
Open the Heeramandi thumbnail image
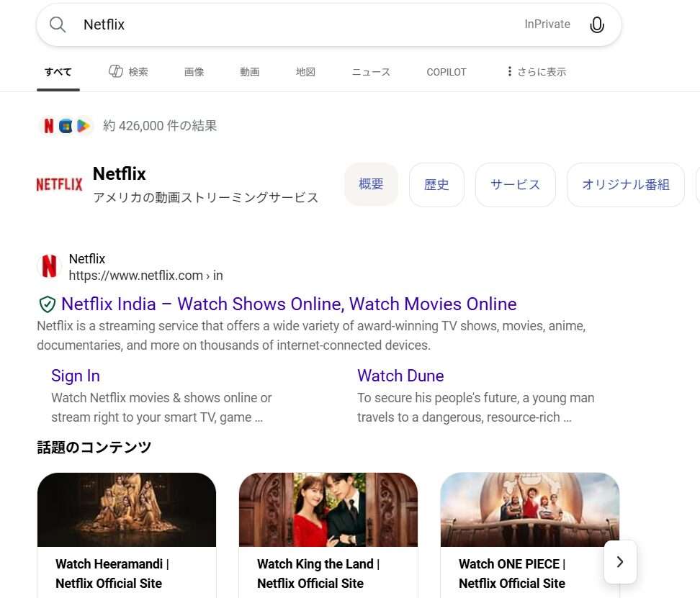(127, 509)
